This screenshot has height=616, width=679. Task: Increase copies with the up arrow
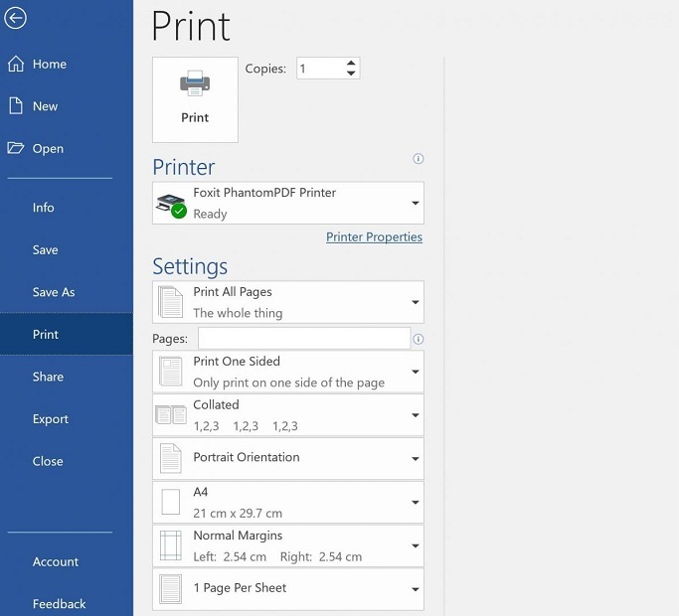pos(351,64)
